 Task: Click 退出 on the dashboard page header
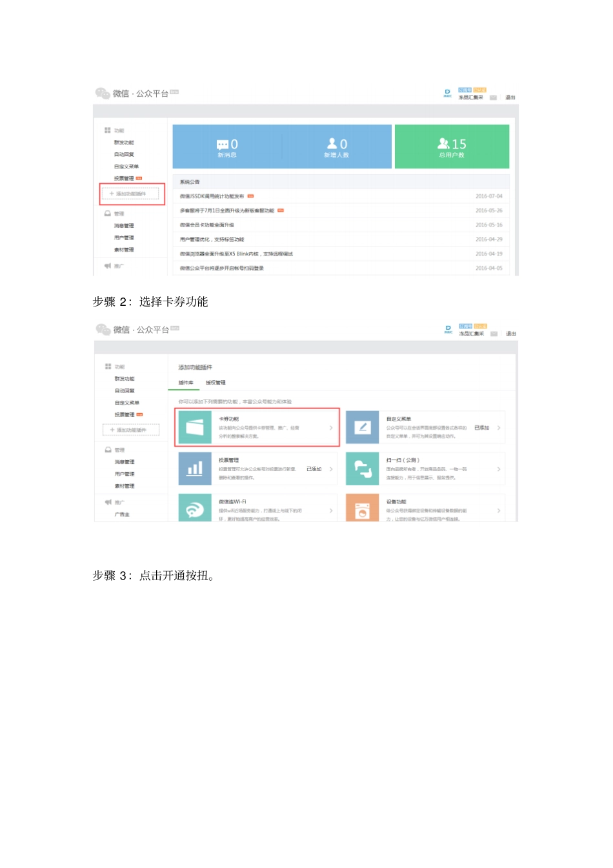coord(510,97)
